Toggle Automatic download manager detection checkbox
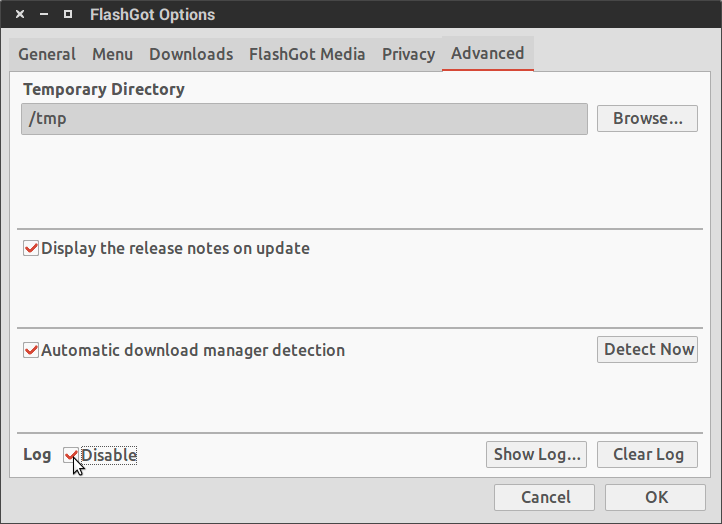722x524 pixels. [x=31, y=351]
